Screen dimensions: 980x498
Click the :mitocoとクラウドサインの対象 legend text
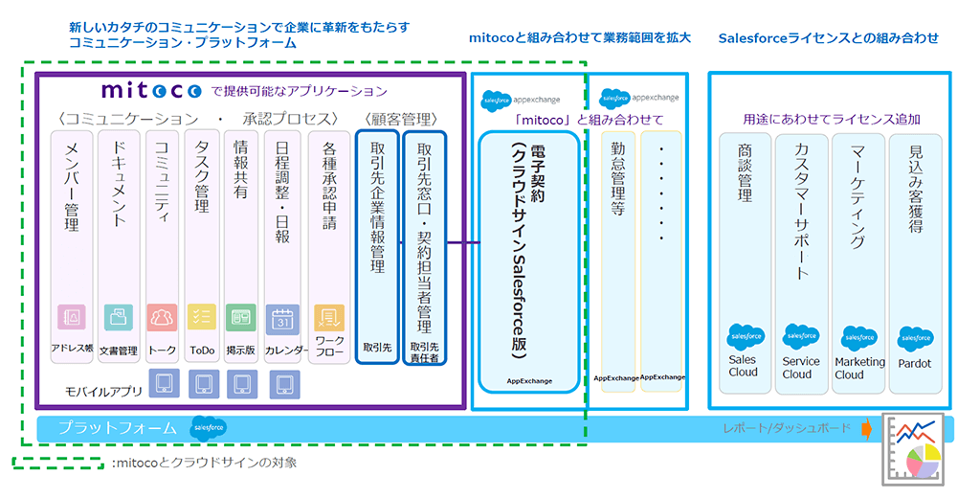click(205, 463)
